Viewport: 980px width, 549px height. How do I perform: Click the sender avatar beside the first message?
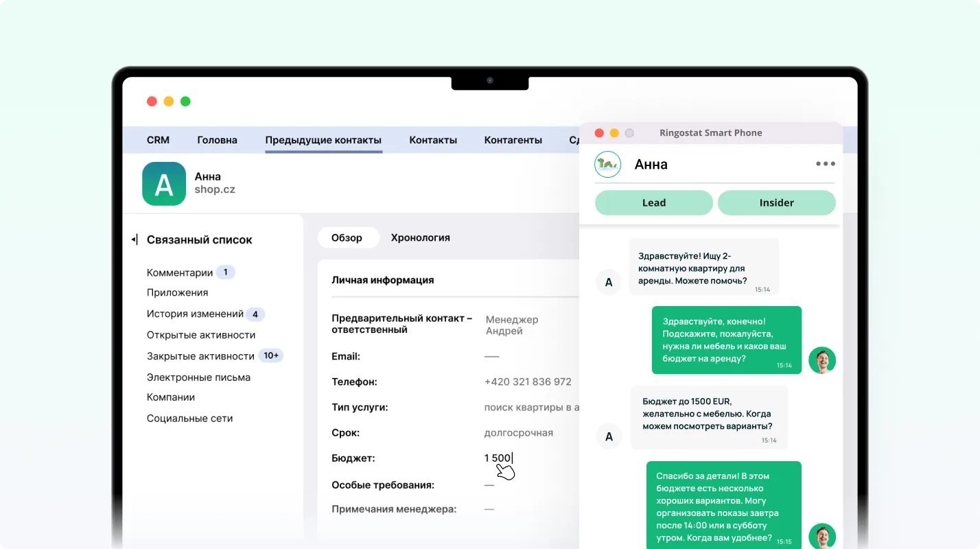608,282
